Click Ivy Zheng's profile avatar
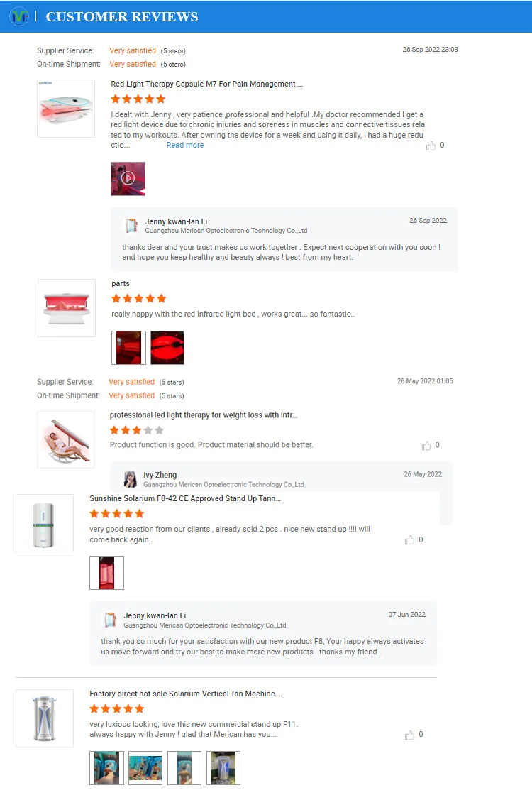The image size is (532, 800). coord(131,479)
